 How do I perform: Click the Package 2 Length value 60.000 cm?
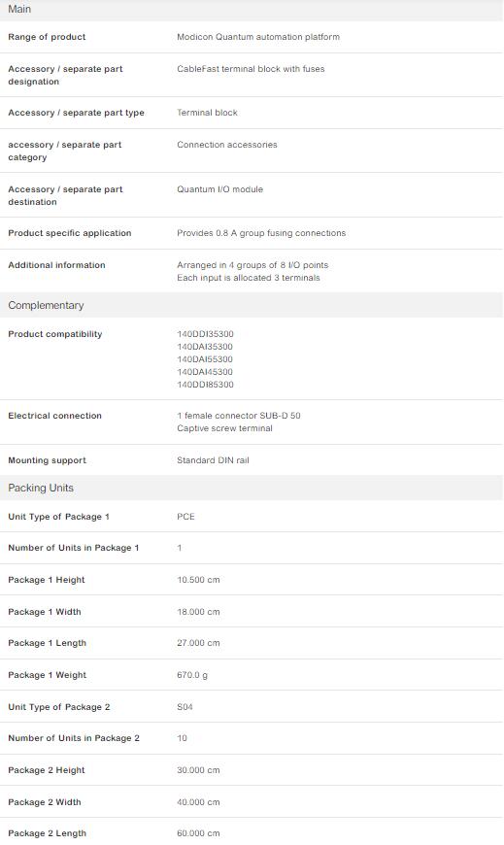198,833
